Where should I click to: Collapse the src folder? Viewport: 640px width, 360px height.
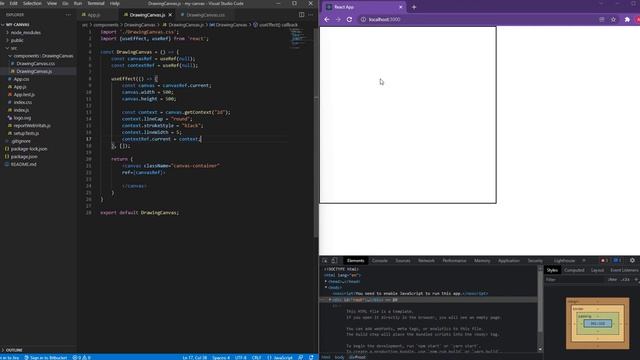click(14, 48)
